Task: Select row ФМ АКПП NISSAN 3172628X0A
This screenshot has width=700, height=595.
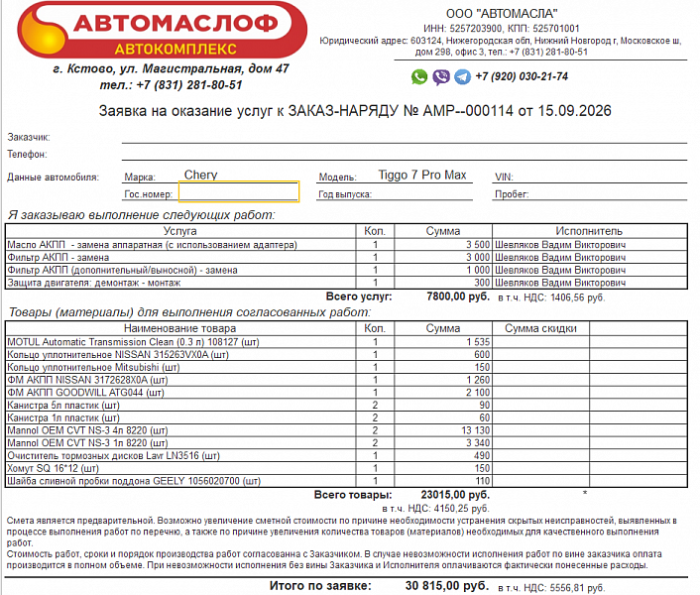Action: (x=346, y=380)
